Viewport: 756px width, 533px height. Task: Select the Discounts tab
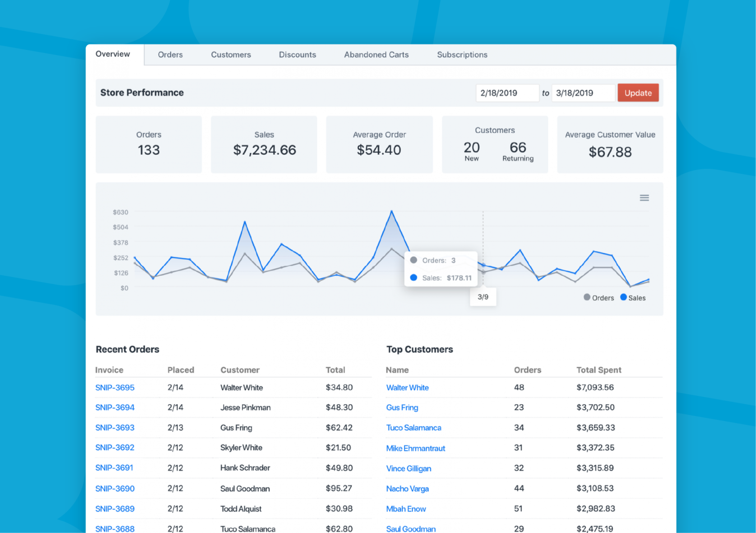[x=297, y=55]
